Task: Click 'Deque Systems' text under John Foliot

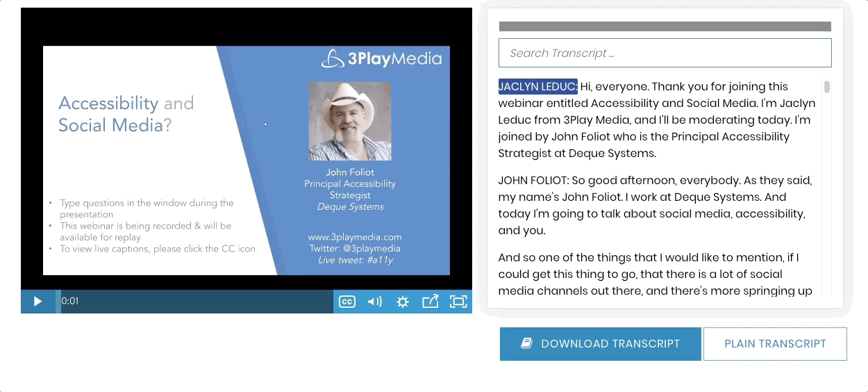Action: pos(351,206)
